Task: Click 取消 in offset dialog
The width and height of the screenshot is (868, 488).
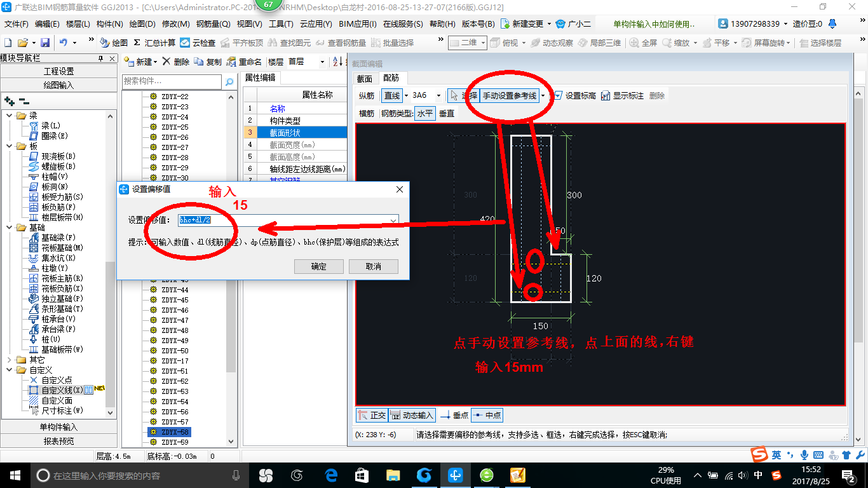Action: click(374, 266)
